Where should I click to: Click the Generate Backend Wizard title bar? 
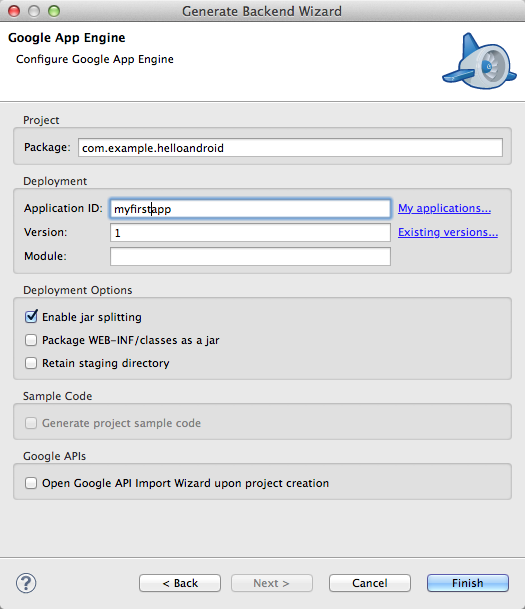click(x=262, y=11)
